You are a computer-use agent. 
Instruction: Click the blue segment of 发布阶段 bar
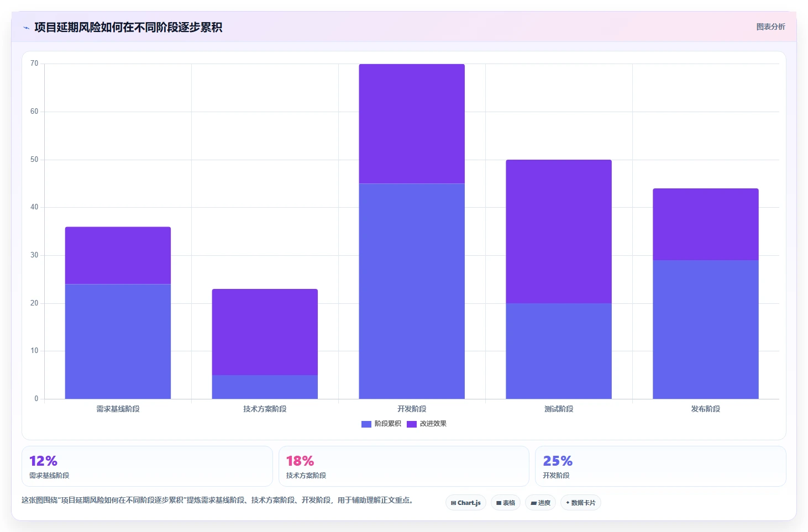click(x=706, y=329)
